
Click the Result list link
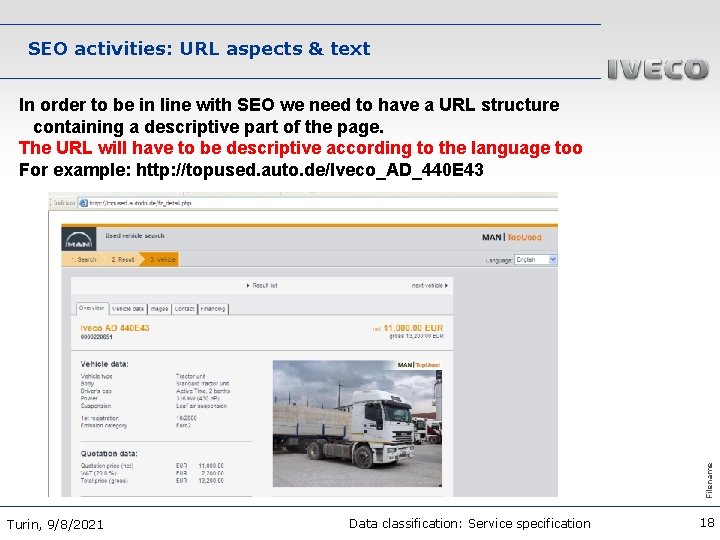pos(262,286)
